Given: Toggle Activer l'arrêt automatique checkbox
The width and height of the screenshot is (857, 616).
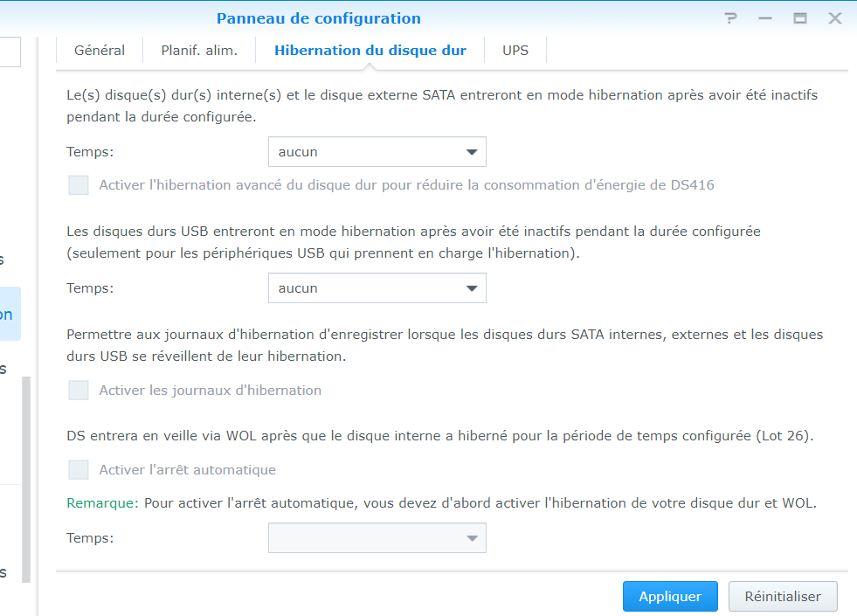Looking at the screenshot, I should pyautogui.click(x=79, y=470).
